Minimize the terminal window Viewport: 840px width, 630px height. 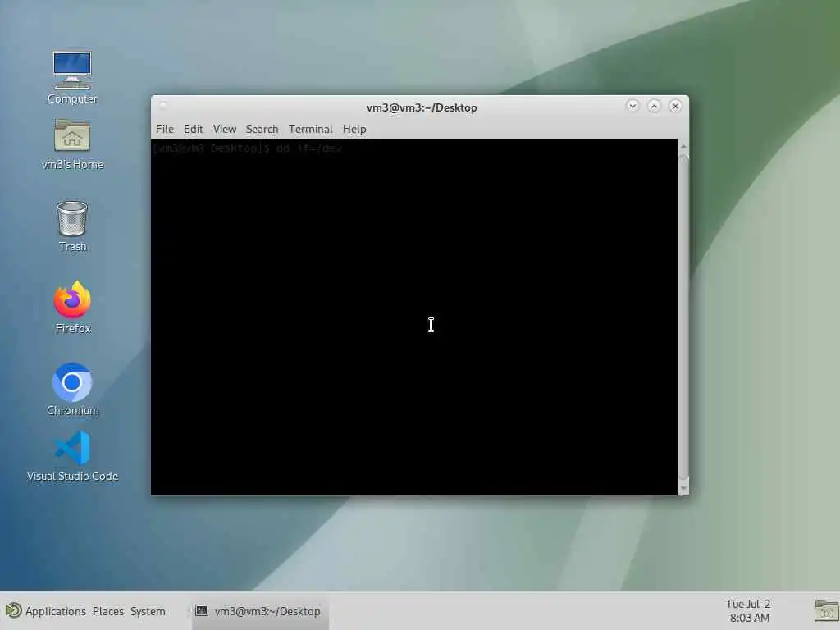click(x=632, y=106)
